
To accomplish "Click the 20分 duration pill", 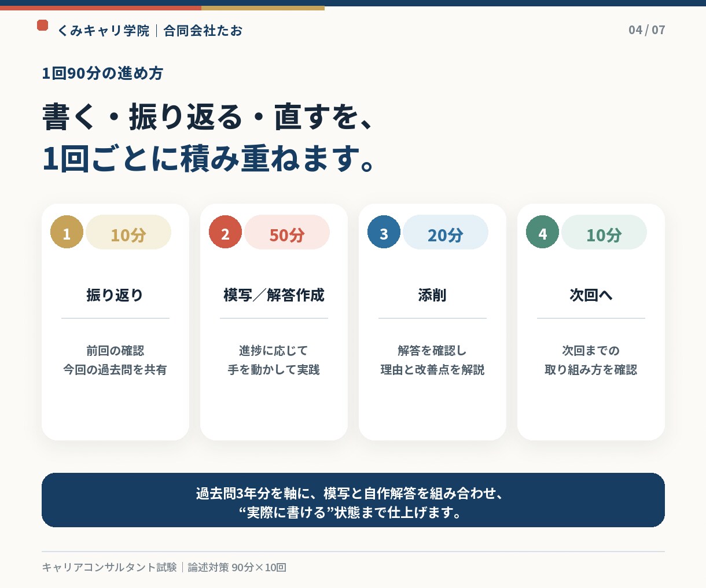I will pos(446,232).
